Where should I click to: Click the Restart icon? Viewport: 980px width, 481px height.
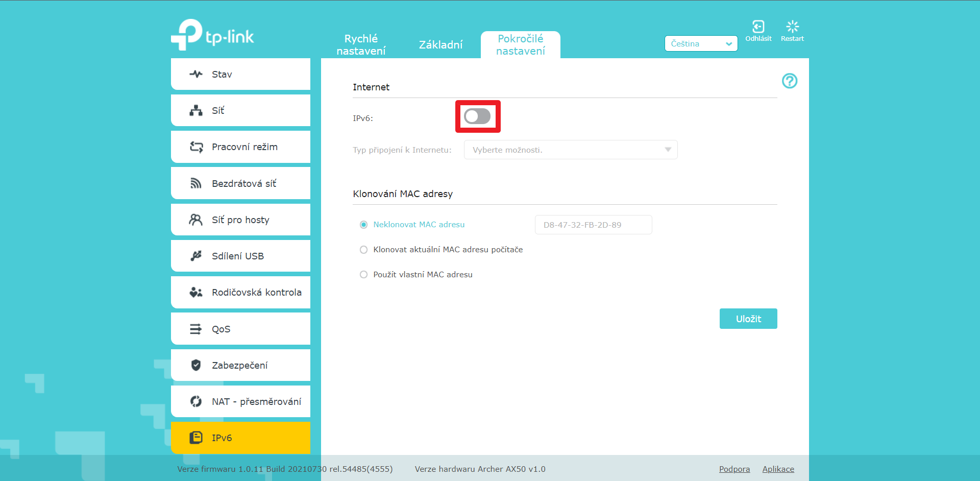point(792,27)
